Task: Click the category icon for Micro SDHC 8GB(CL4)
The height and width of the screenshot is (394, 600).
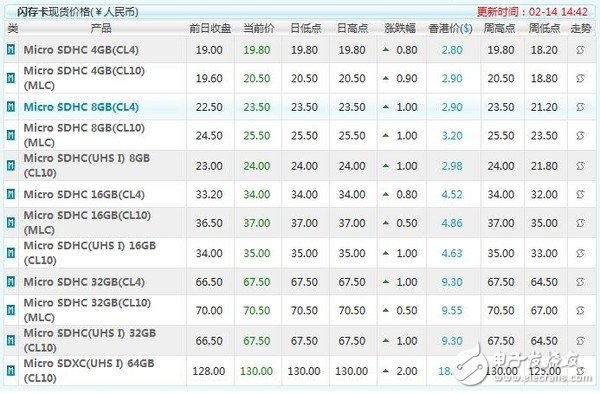Action: click(11, 107)
